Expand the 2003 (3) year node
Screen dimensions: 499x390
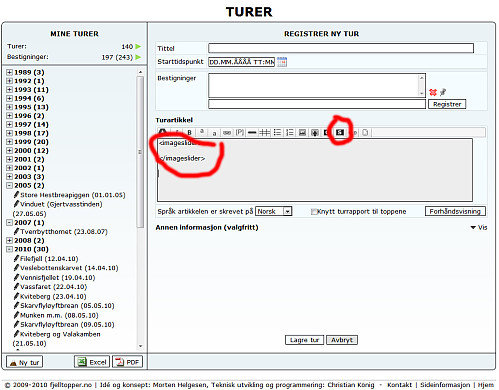coord(9,176)
